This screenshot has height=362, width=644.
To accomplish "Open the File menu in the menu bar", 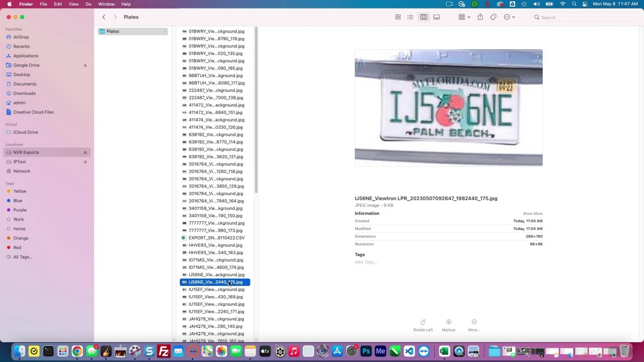I will [x=44, y=3].
